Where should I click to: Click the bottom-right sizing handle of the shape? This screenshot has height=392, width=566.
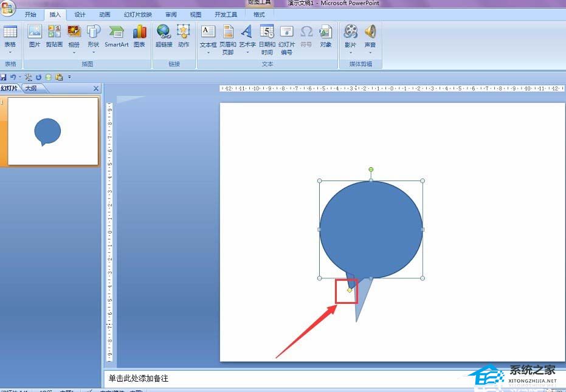click(423, 278)
